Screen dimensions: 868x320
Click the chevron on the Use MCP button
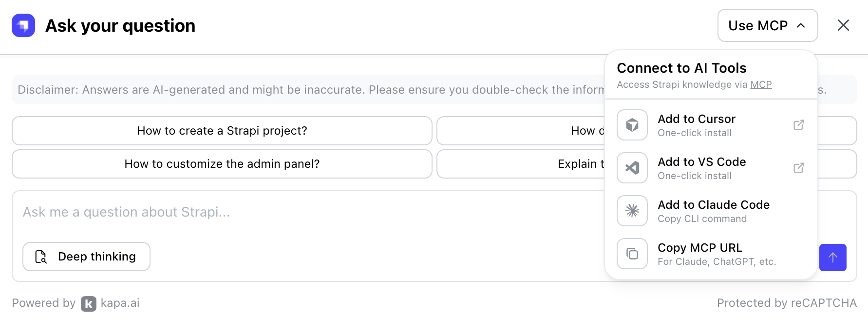[x=801, y=25]
